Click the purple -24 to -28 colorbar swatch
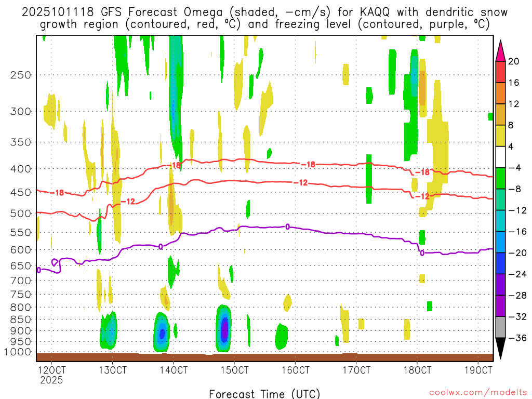This screenshot has width=532, height=399. [x=500, y=285]
